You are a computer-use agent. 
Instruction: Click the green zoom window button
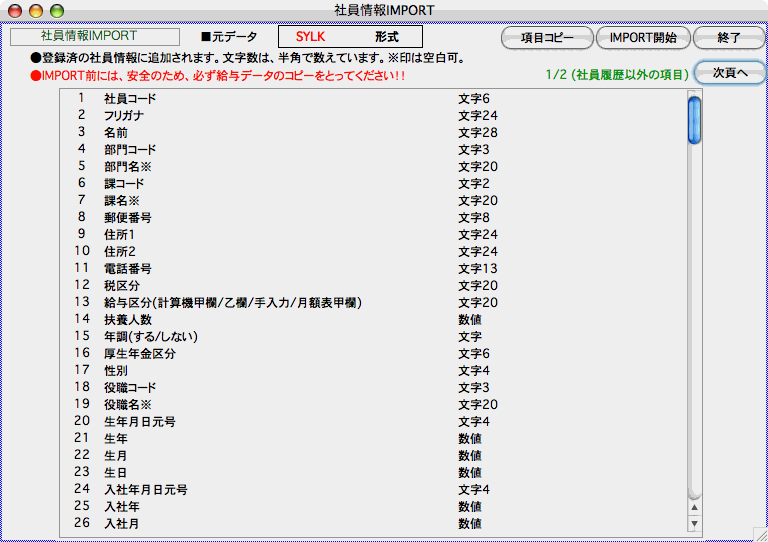[x=57, y=10]
